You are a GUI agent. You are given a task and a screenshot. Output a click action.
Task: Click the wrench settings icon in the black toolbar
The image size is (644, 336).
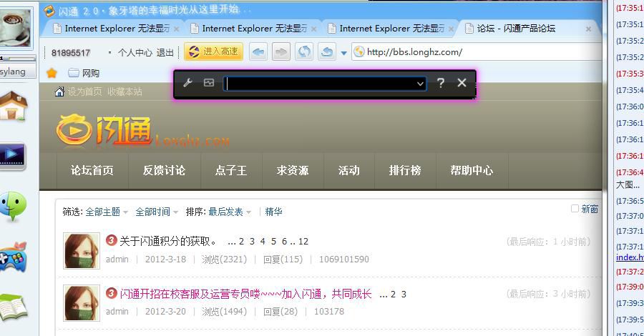(x=187, y=83)
